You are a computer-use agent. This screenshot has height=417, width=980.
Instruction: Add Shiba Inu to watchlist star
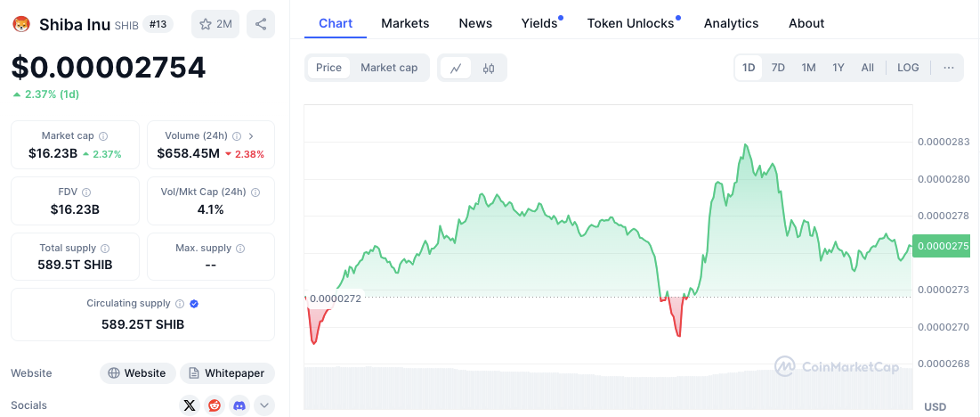pos(215,24)
